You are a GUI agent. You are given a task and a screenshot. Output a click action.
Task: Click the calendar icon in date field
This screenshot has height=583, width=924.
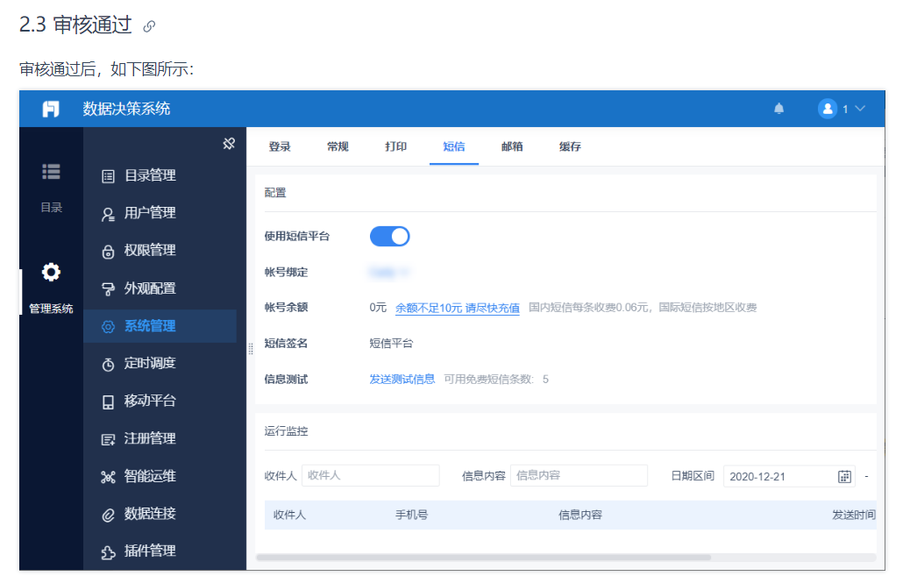point(844,476)
